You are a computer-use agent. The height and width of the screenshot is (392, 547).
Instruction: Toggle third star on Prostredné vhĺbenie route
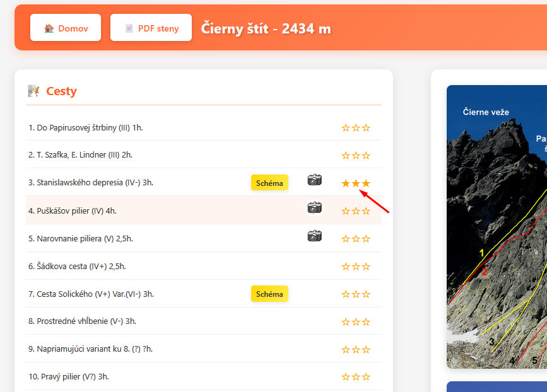[x=366, y=322]
